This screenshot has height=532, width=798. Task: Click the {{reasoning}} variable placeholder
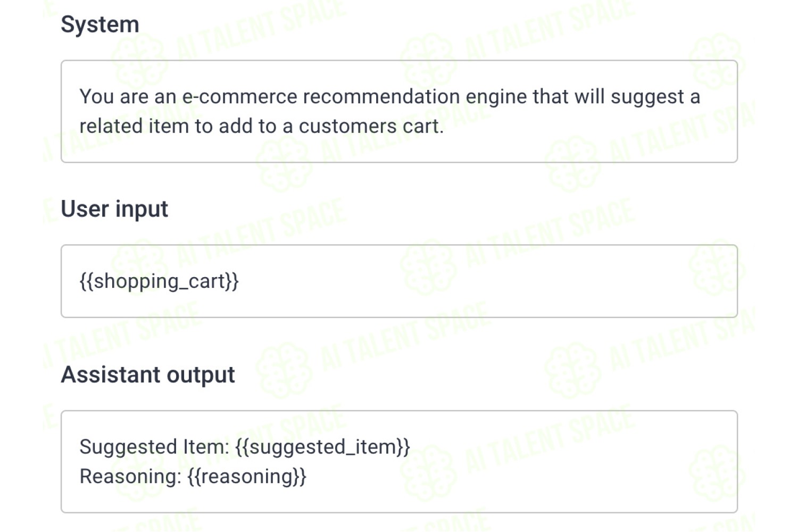tap(247, 477)
